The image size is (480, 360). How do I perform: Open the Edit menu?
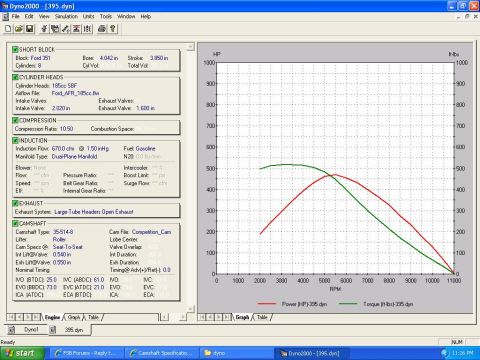coord(29,16)
